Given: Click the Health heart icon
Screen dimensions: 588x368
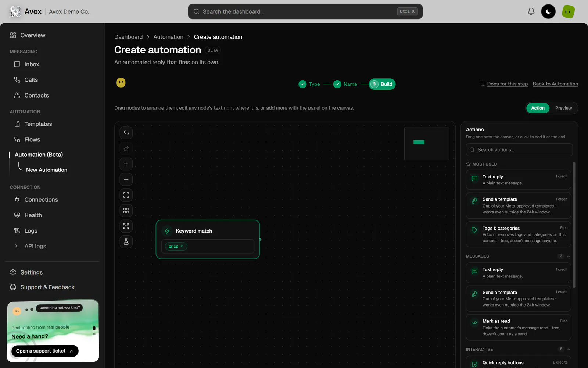Looking at the screenshot, I should [17, 215].
